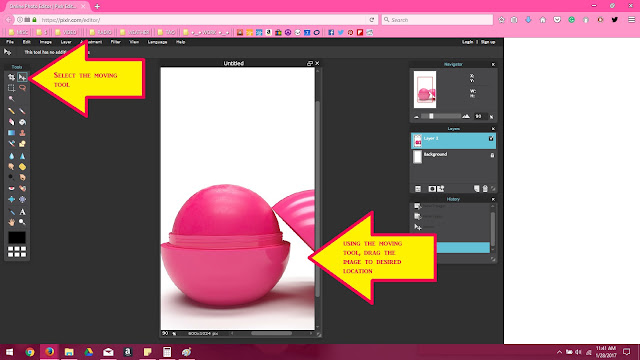Select the Pinch tool
The width and height of the screenshot is (640, 360).
point(22,199)
